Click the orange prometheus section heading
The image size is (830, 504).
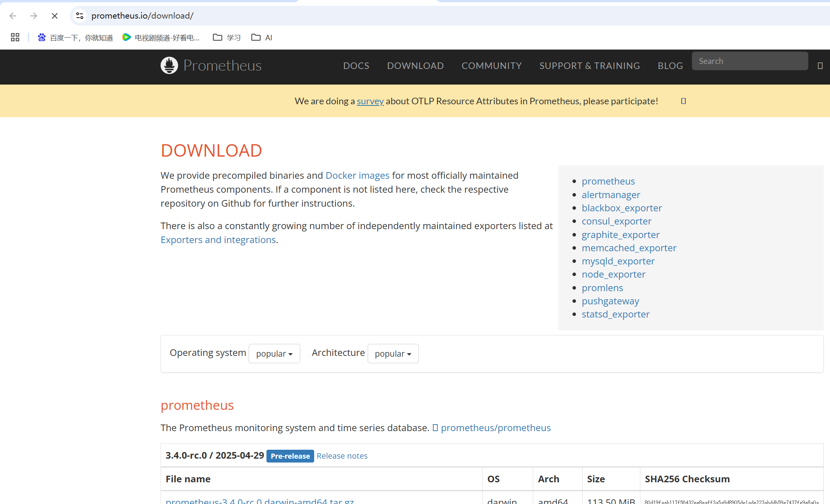[197, 405]
